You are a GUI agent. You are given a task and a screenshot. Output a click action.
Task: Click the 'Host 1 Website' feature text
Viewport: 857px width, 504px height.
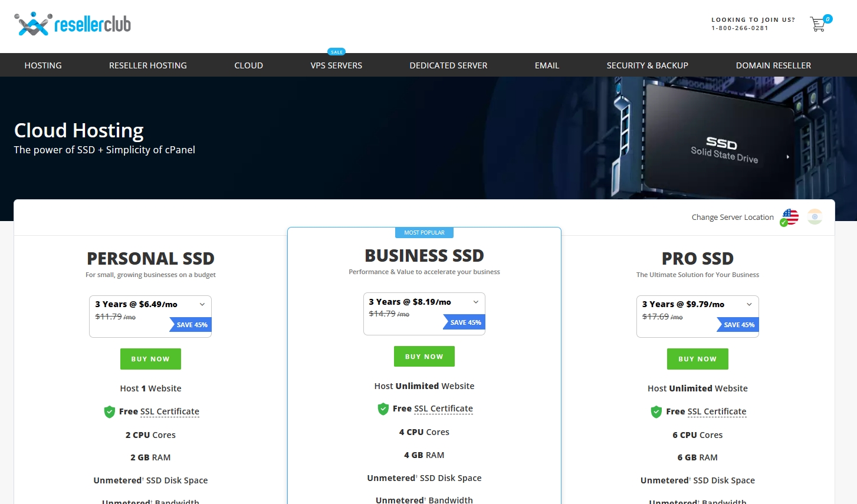(150, 388)
